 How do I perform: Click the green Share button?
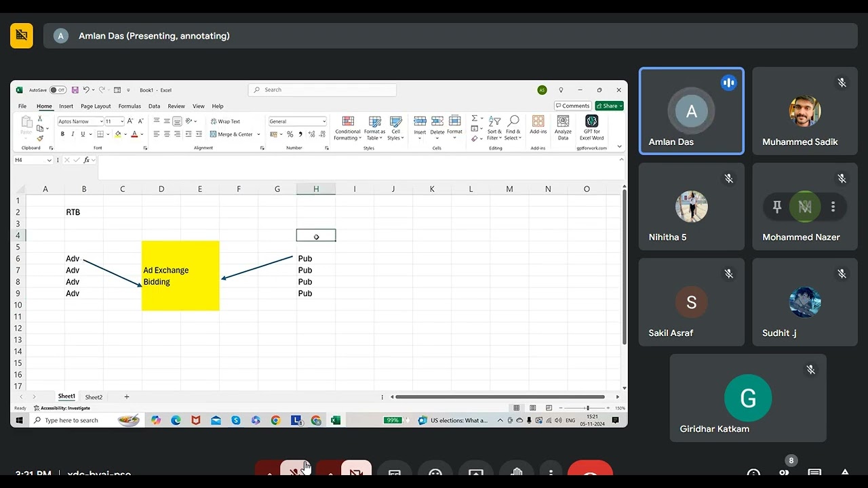point(609,106)
